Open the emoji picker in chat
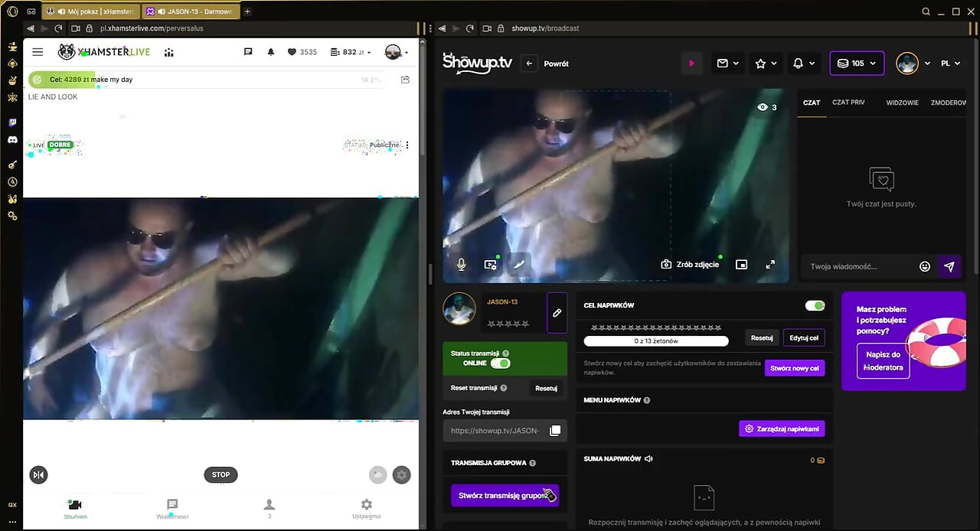The width and height of the screenshot is (980, 531). tap(925, 266)
